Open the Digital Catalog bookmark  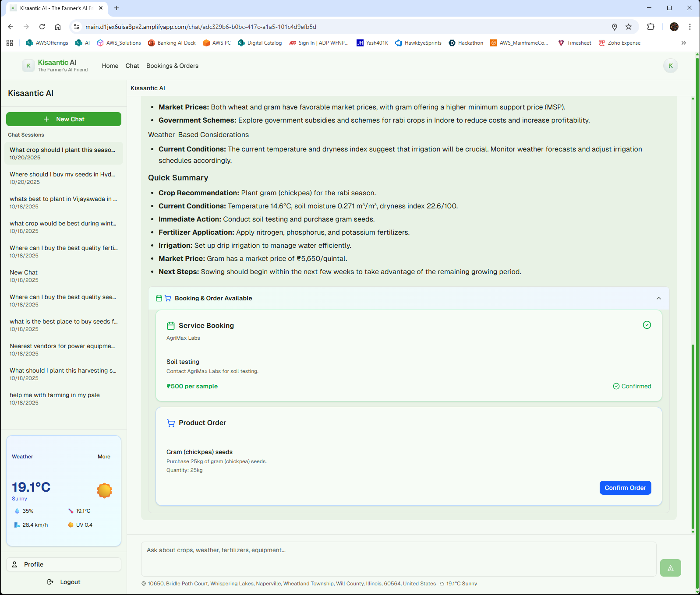pos(260,43)
